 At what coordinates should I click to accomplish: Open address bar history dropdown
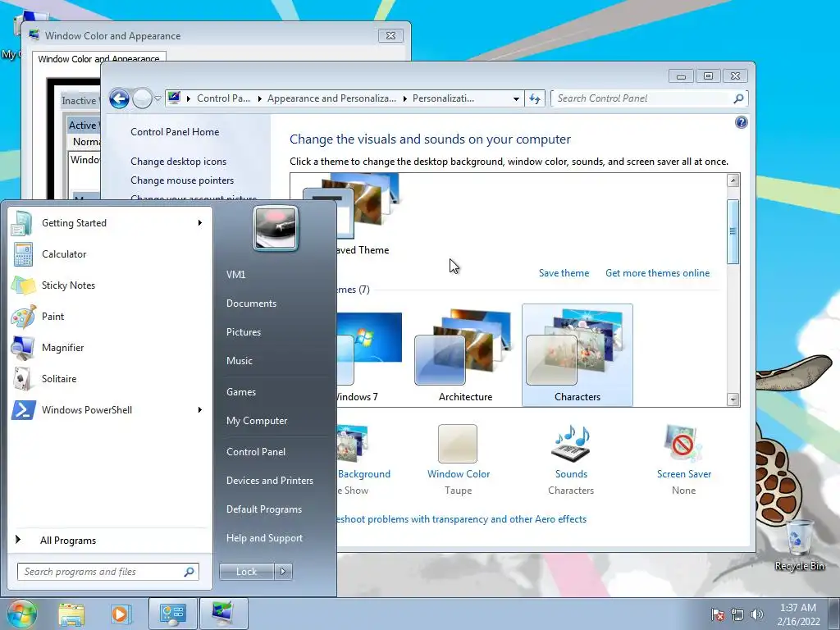pyautogui.click(x=516, y=98)
